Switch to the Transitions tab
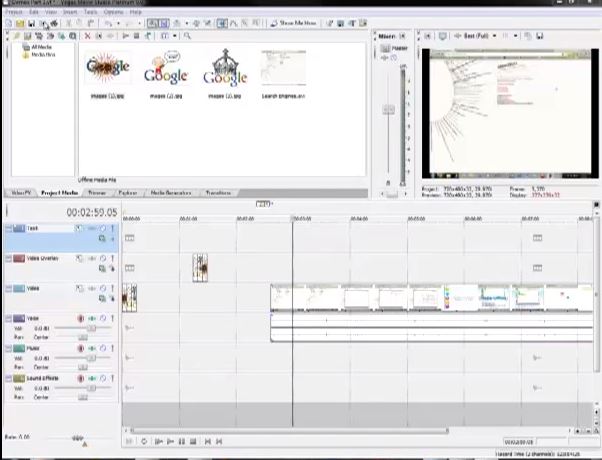This screenshot has width=602, height=460. coord(218,193)
